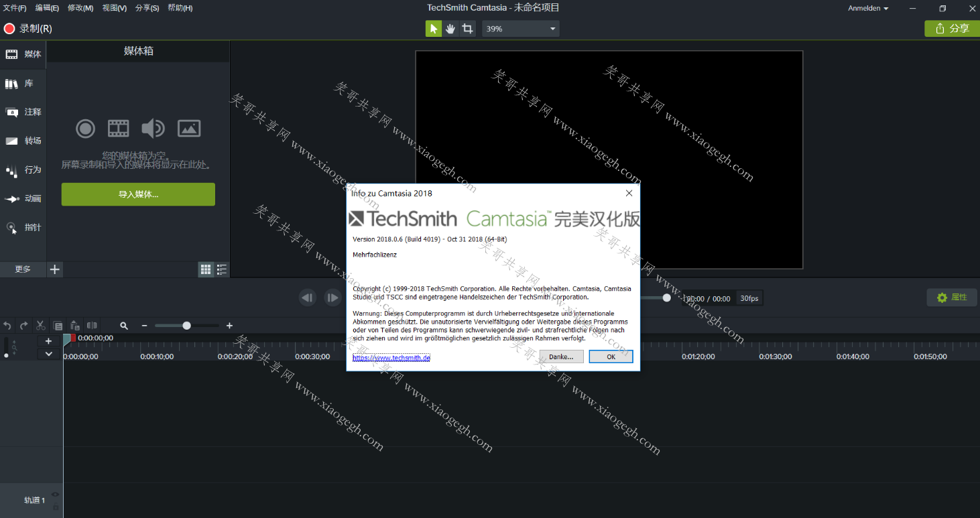This screenshot has height=518, width=980.
Task: Activate the hand Pan tool
Action: click(450, 29)
